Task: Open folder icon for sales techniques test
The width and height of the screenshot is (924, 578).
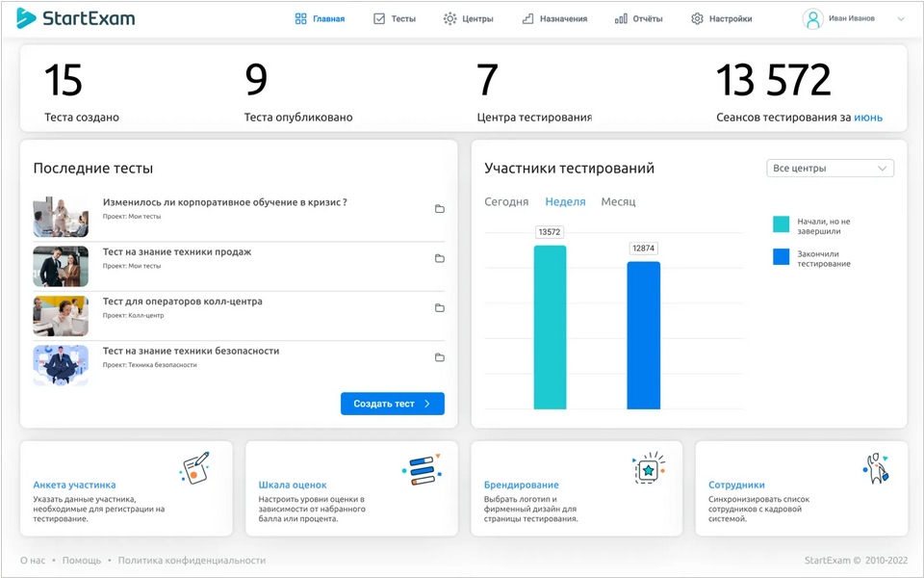Action: tap(440, 258)
